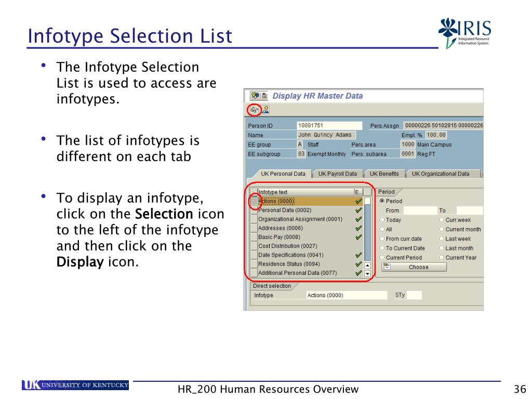Select the row button for Additional Personal Data (0077)
This screenshot has height=399, width=532.
coord(254,273)
